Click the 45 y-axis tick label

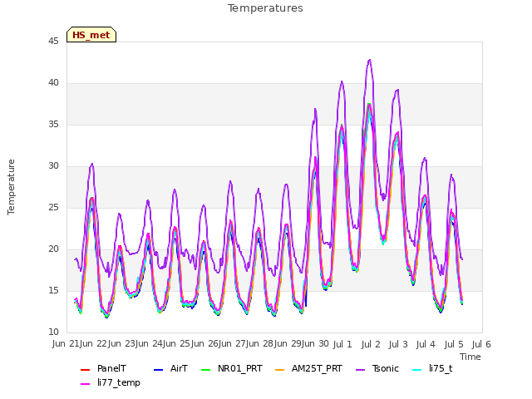[53, 42]
